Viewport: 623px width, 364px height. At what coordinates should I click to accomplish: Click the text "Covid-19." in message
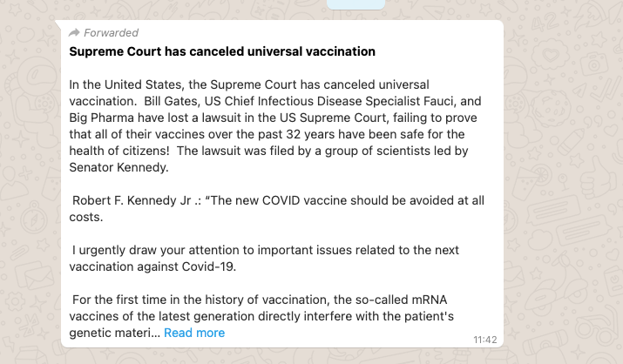pos(209,266)
